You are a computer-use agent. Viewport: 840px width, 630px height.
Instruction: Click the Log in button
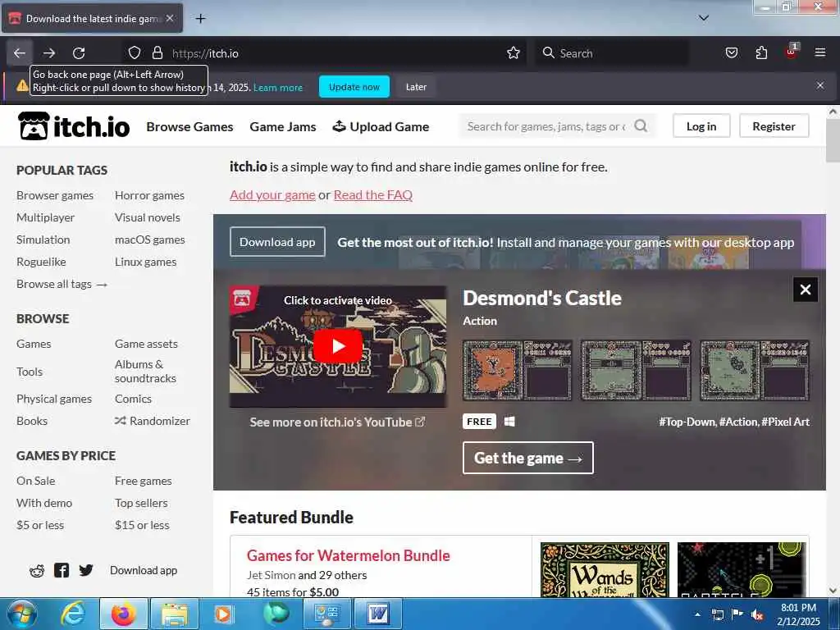(x=701, y=126)
